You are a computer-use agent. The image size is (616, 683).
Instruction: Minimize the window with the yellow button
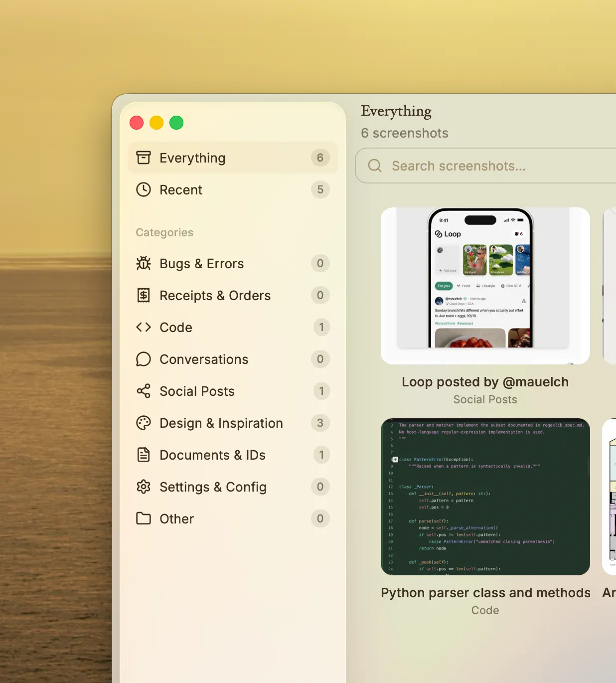click(156, 123)
